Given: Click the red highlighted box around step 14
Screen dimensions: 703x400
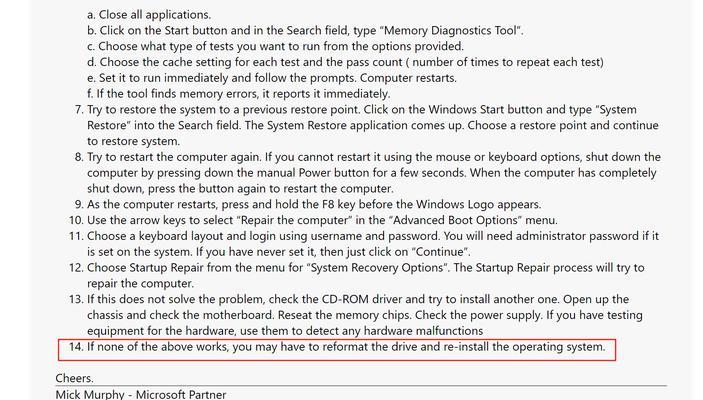Looking at the screenshot, I should (x=337, y=350).
